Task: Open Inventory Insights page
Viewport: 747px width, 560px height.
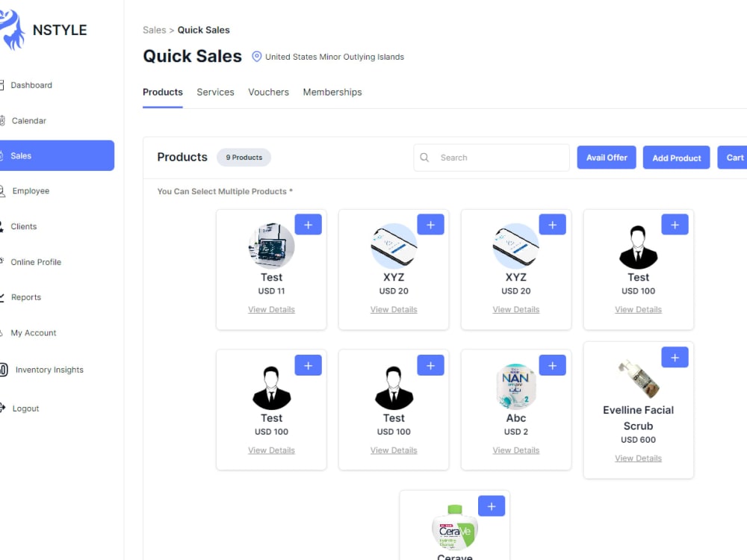Action: tap(49, 370)
